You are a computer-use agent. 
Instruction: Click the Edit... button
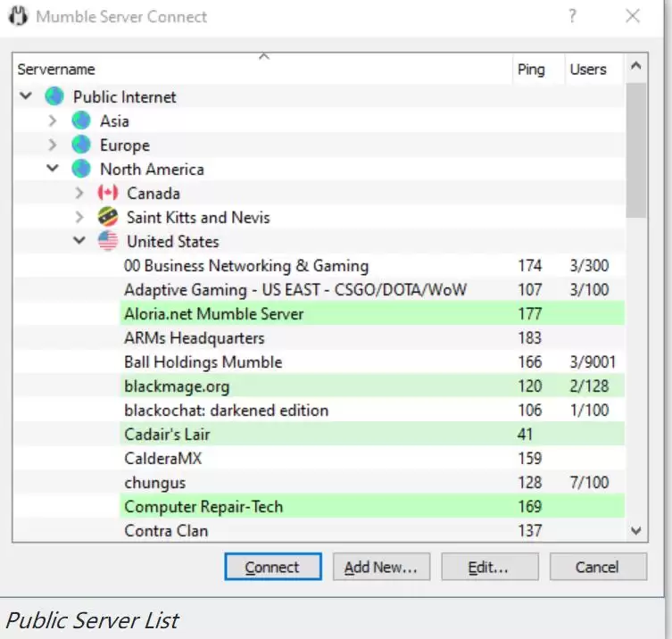(490, 567)
